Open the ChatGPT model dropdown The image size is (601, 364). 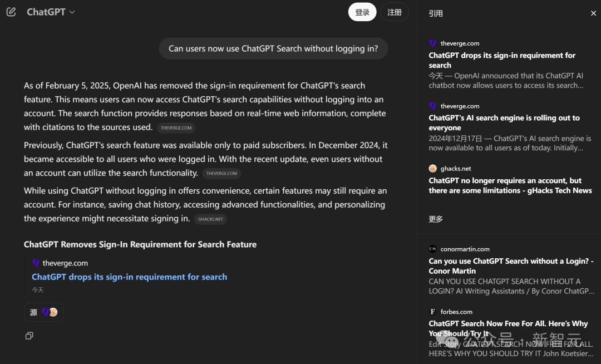[x=51, y=12]
